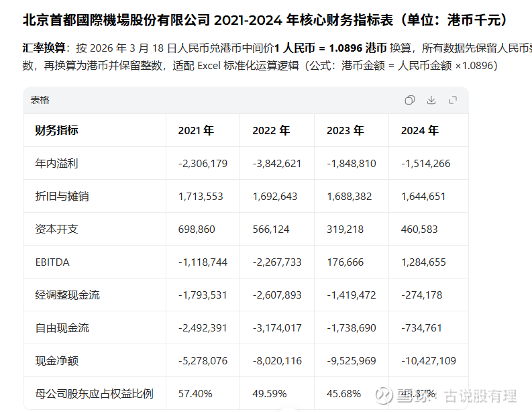This screenshot has width=532, height=412.
Task: Select cell value -3,174,017
Action: [x=277, y=328]
